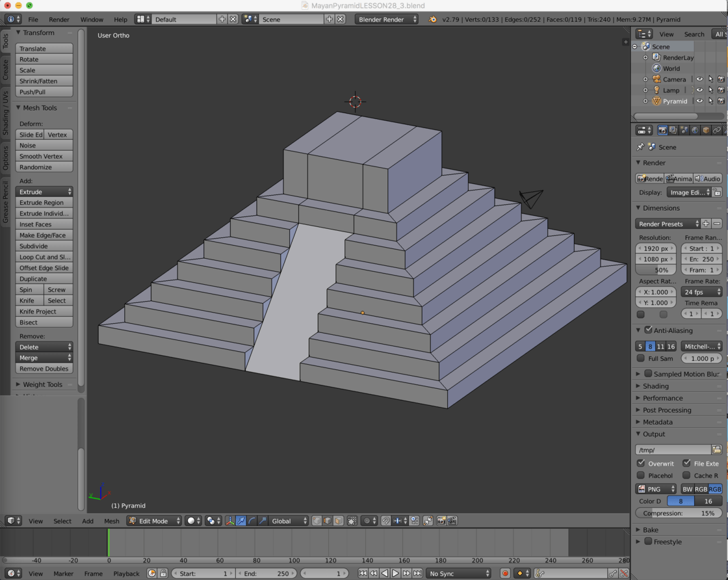Expand the Weight Tools panel
Image resolution: width=728 pixels, height=580 pixels.
click(42, 384)
